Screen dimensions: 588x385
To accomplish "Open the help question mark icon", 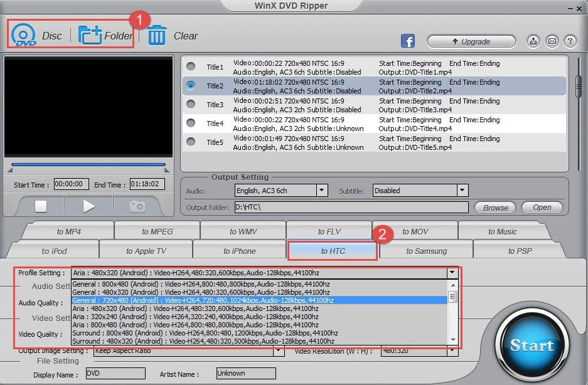I will 570,41.
